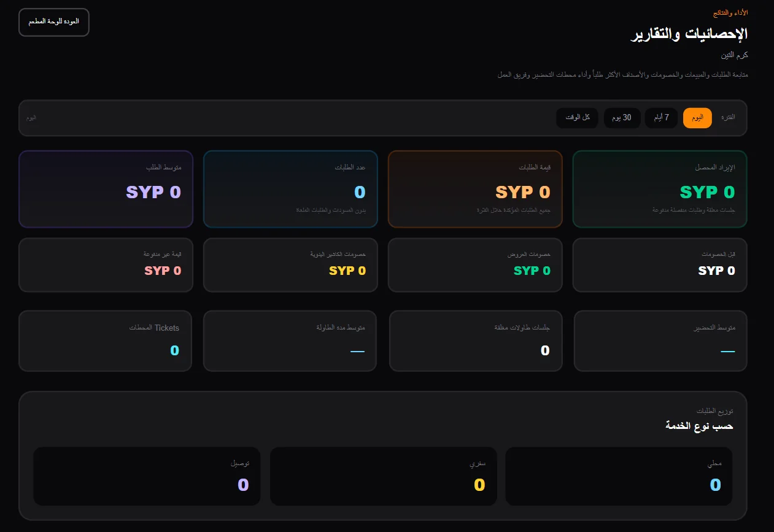Click the yellow SYP 0 cashier discounts value
Viewport: 774px width, 532px height.
(347, 271)
